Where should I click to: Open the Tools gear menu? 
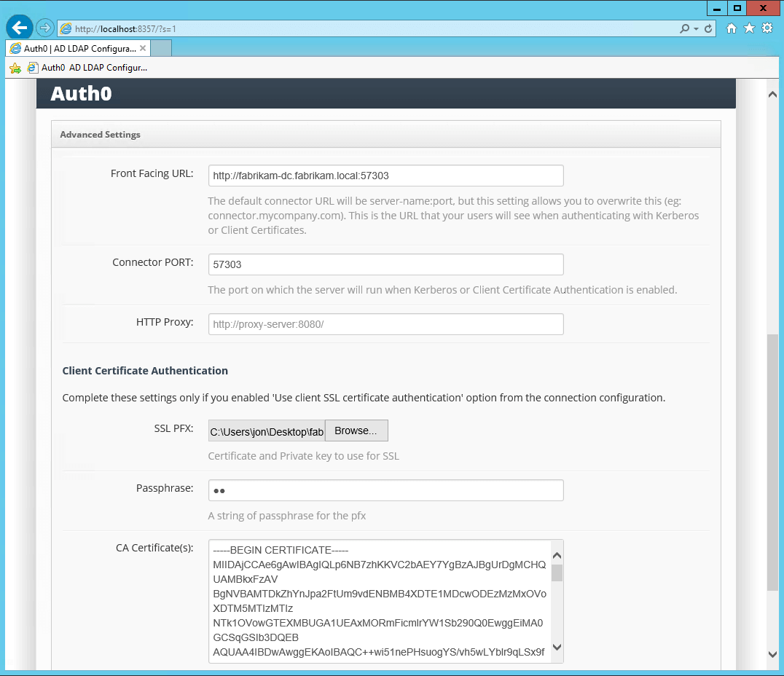767,28
